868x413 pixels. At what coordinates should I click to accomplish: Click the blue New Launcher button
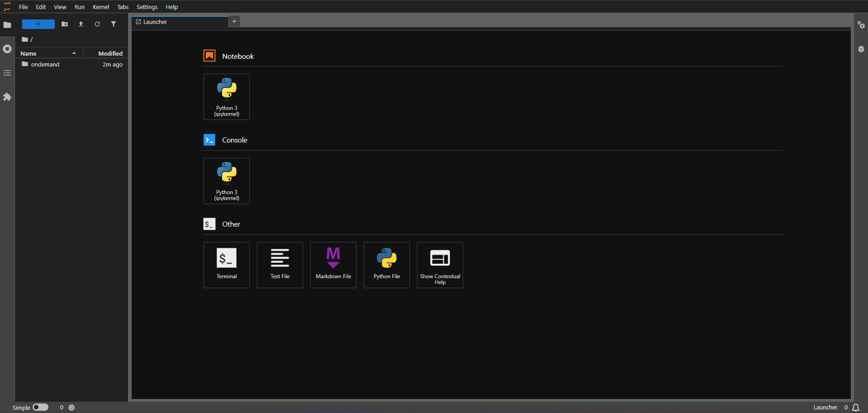(x=38, y=24)
